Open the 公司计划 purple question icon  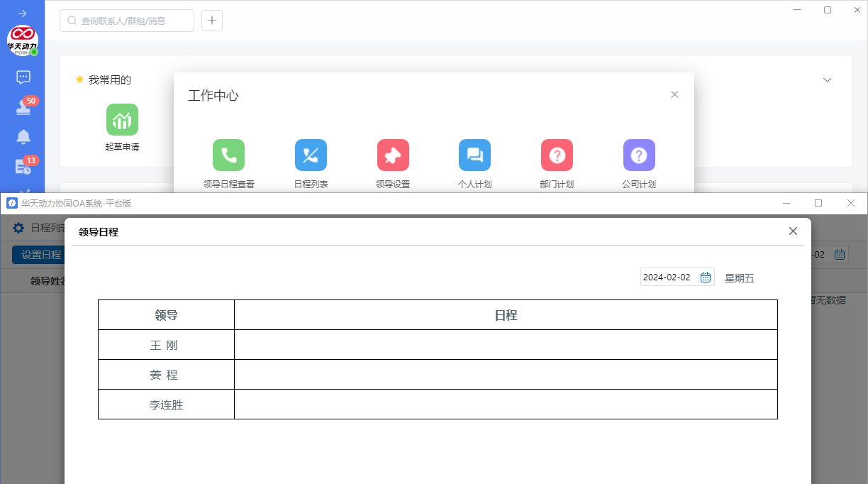(639, 155)
